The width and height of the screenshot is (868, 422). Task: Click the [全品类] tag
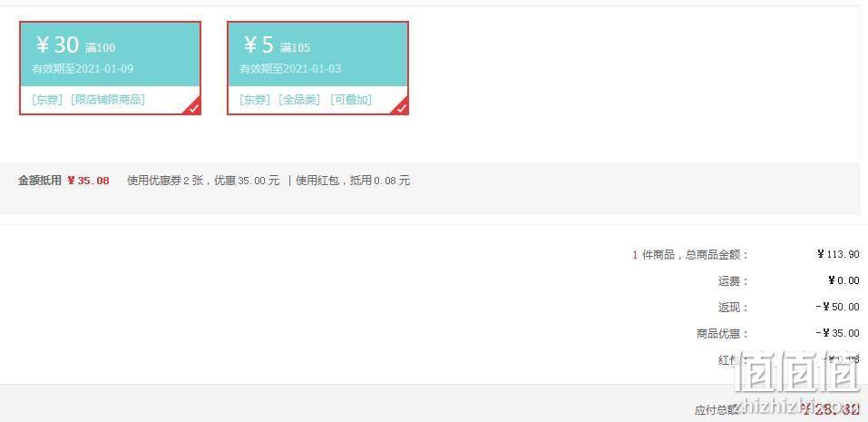point(299,100)
